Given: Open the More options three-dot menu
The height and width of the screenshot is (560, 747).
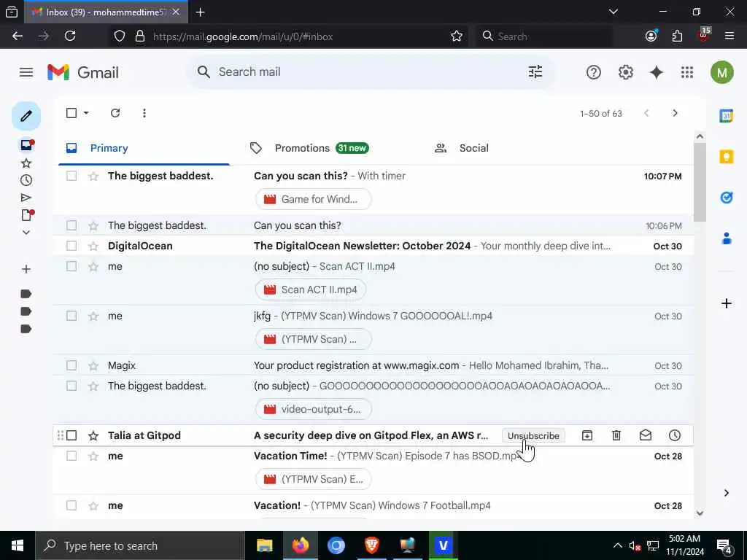Looking at the screenshot, I should 144,113.
